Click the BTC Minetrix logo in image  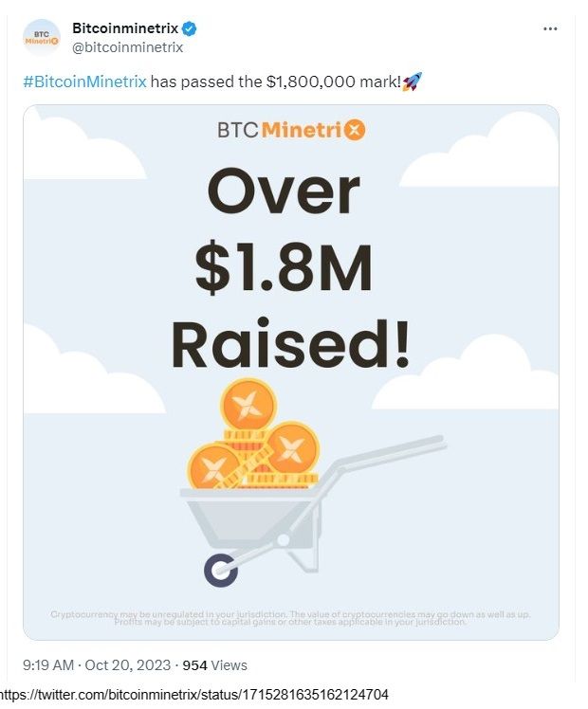tap(291, 130)
